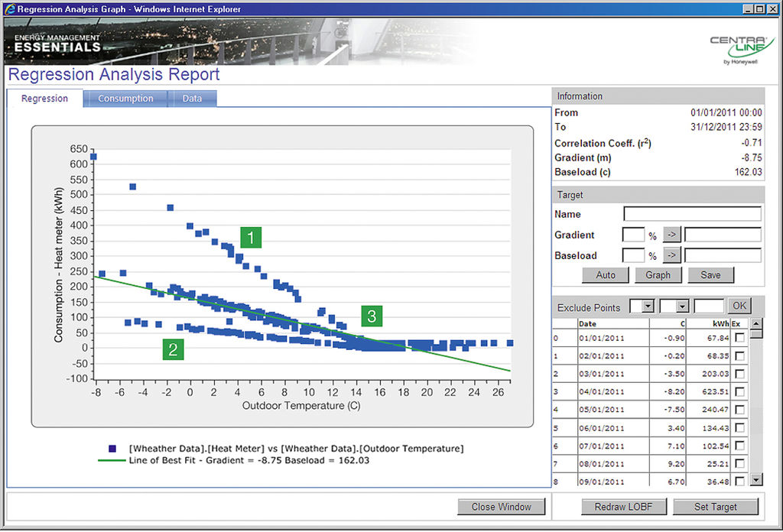Click the blue legend square for Heat Meter
The height and width of the screenshot is (532, 783).
point(112,449)
